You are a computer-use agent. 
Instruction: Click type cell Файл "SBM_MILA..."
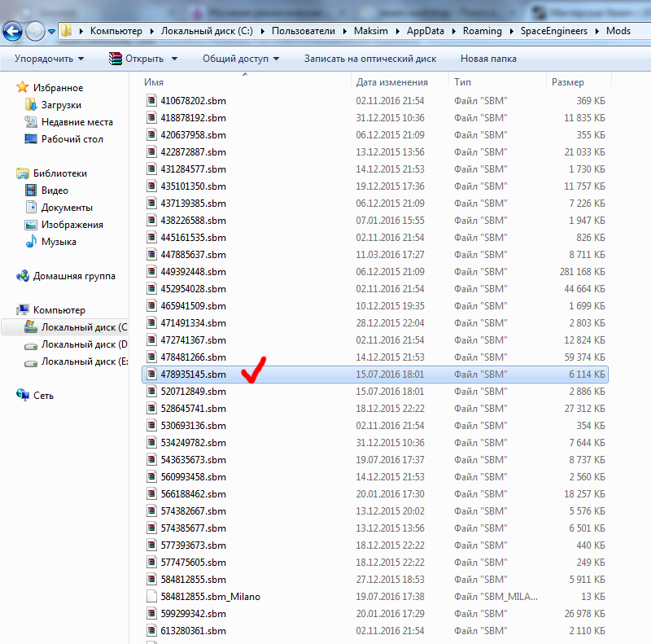(496, 597)
